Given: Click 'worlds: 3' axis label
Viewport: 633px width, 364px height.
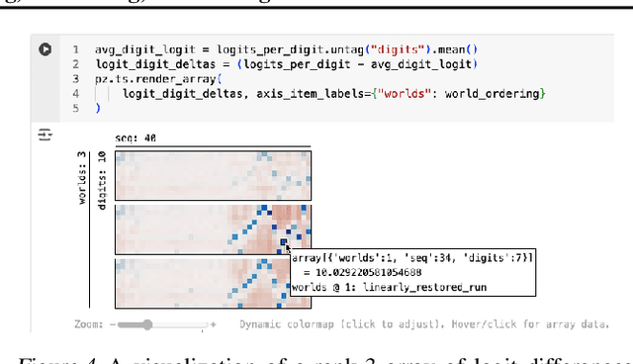Looking at the screenshot, I should (x=82, y=178).
